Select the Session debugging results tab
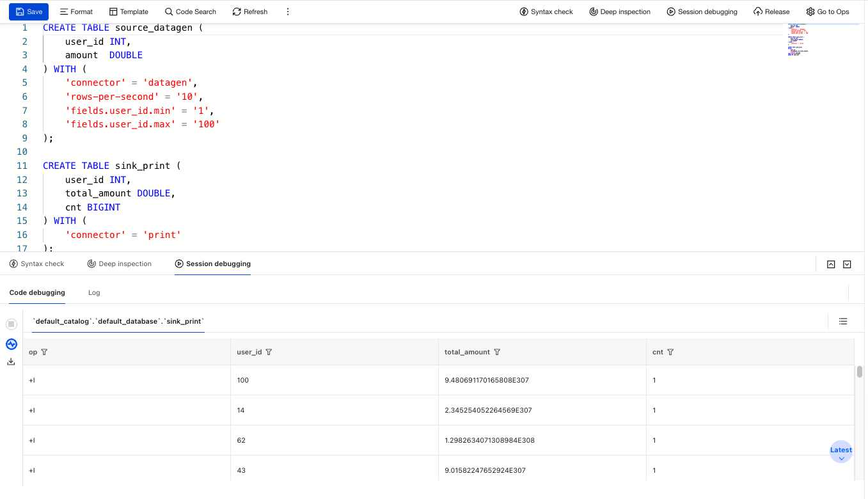This screenshot has height=499, width=868. 213,264
